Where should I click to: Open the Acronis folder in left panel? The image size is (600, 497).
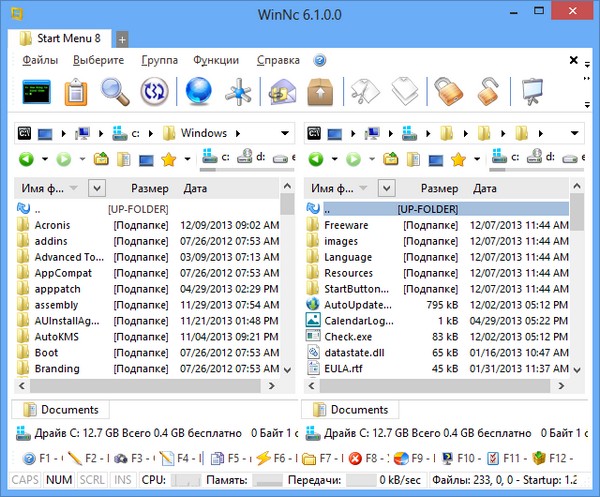[52, 225]
